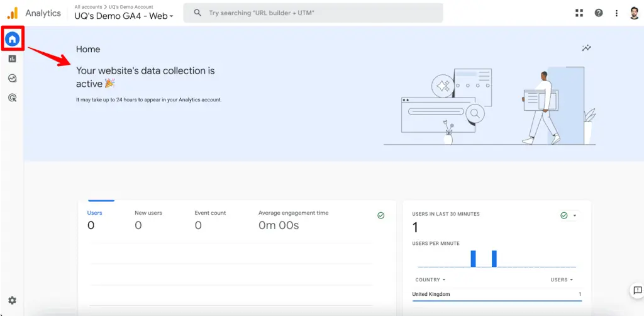The image size is (644, 316).
Task: Click the Home page heading
Action: point(88,49)
